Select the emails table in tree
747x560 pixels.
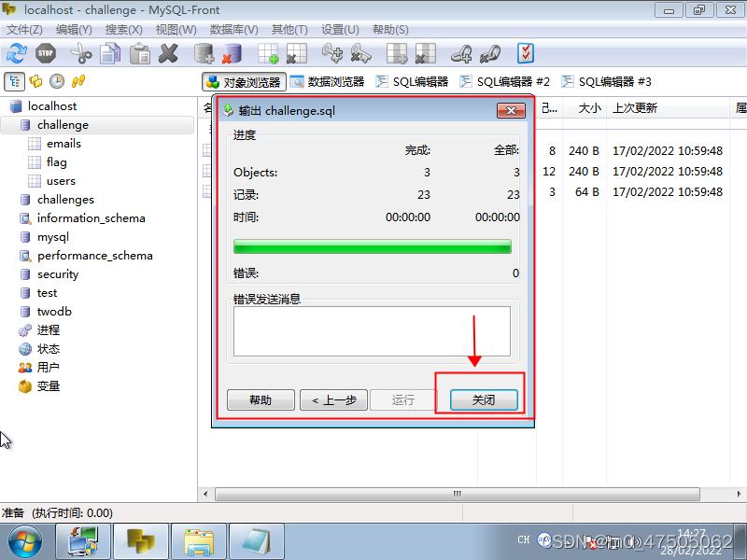coord(63,144)
